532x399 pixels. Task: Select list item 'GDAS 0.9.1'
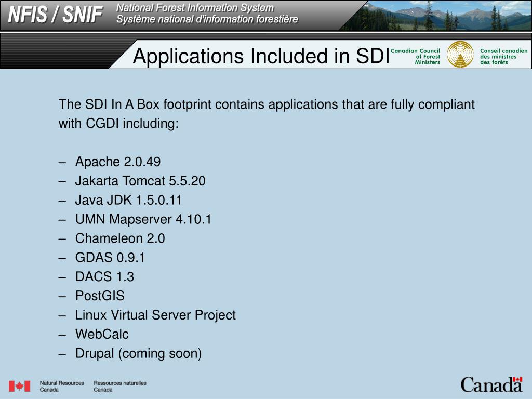tap(110, 258)
